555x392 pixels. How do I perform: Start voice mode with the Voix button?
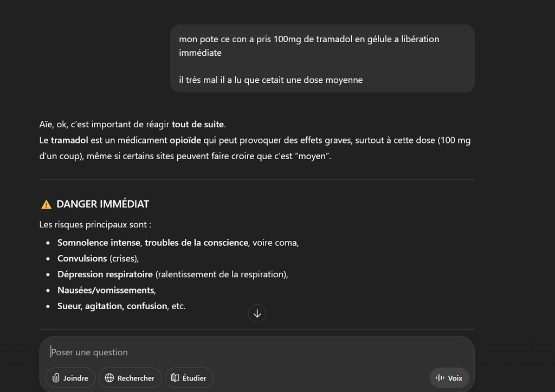pos(449,378)
